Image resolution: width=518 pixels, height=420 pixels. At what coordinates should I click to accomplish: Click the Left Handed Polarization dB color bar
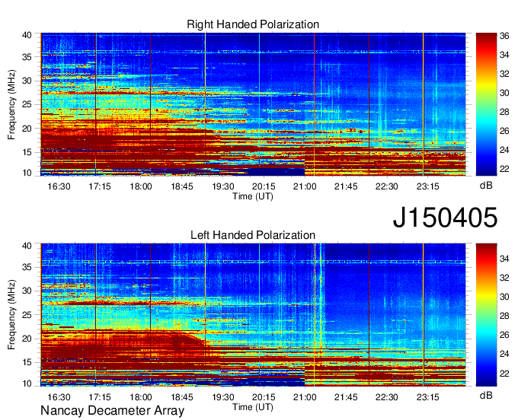[x=486, y=315]
